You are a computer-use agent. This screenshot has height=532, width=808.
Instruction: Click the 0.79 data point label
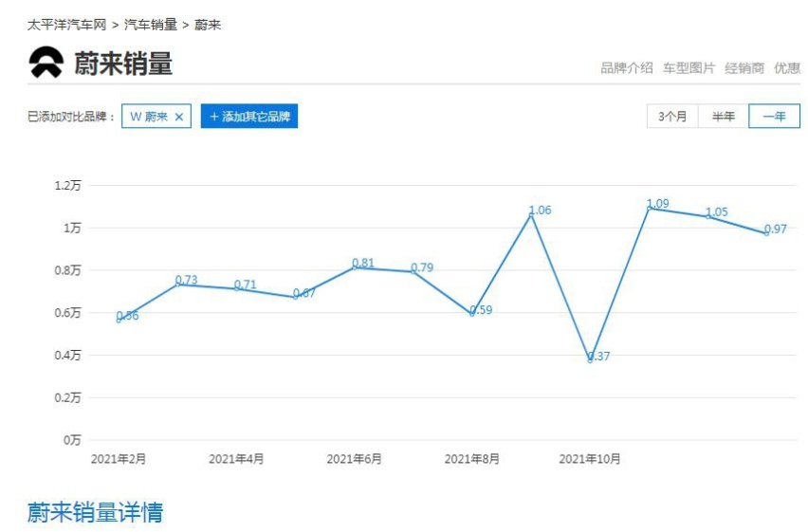pyautogui.click(x=421, y=267)
